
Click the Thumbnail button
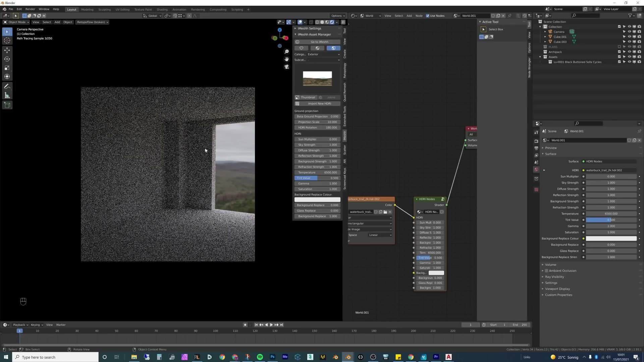[x=305, y=98]
